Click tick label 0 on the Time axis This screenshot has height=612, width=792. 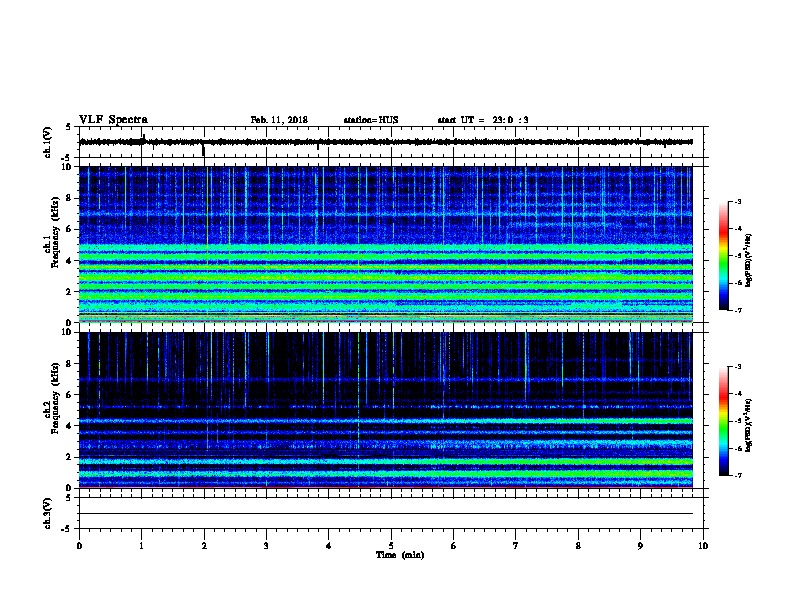(x=79, y=545)
